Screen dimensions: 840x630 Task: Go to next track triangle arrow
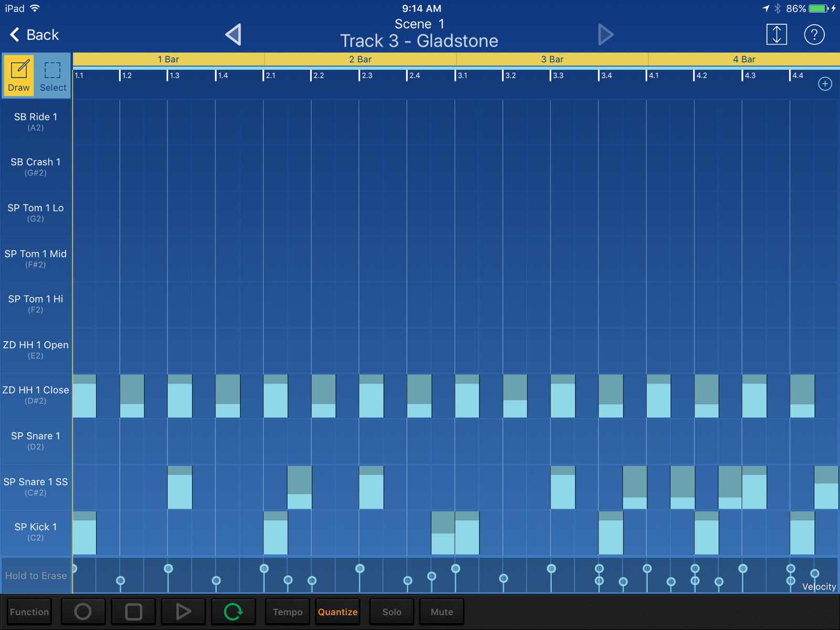coord(605,35)
